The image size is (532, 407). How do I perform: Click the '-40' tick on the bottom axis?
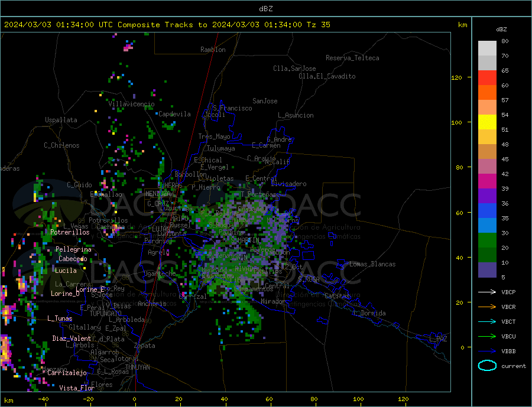coord(43,399)
